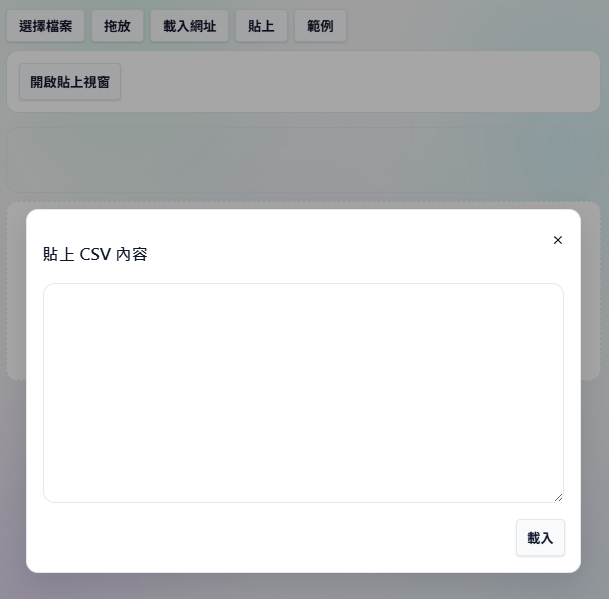609x599 pixels.
Task: Go to the 貼上 tab
Action: pyautogui.click(x=261, y=26)
